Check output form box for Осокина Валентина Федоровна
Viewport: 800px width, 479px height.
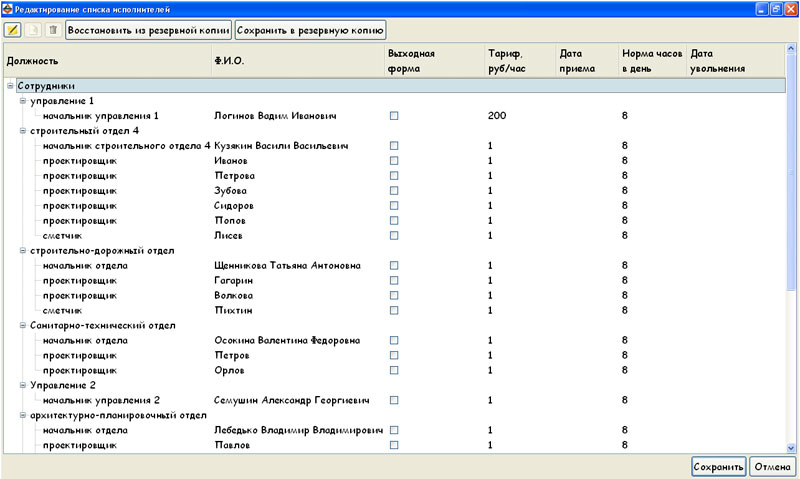(394, 341)
